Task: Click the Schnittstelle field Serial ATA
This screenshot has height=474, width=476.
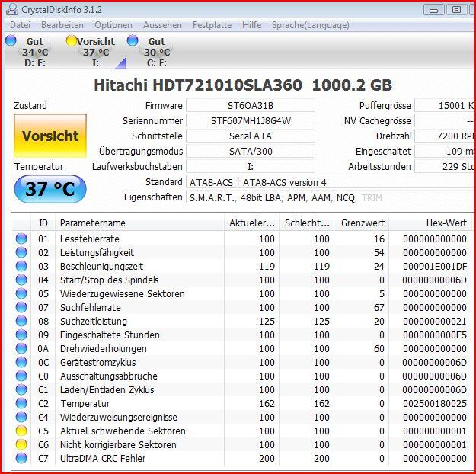Action: (251, 136)
